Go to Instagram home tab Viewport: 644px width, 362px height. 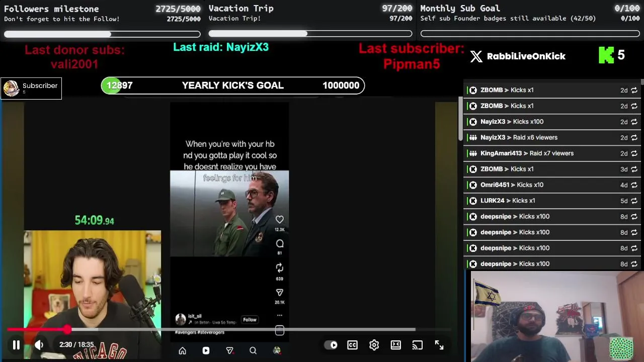tap(182, 351)
